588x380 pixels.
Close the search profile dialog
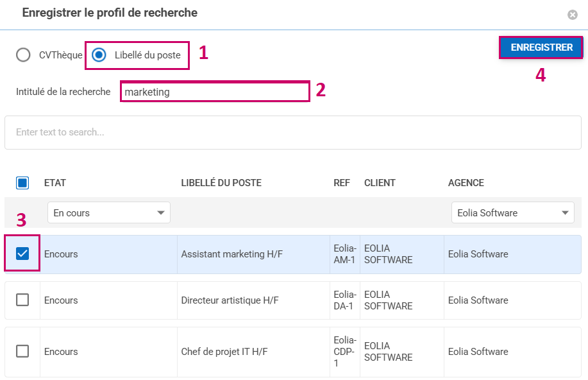click(572, 15)
